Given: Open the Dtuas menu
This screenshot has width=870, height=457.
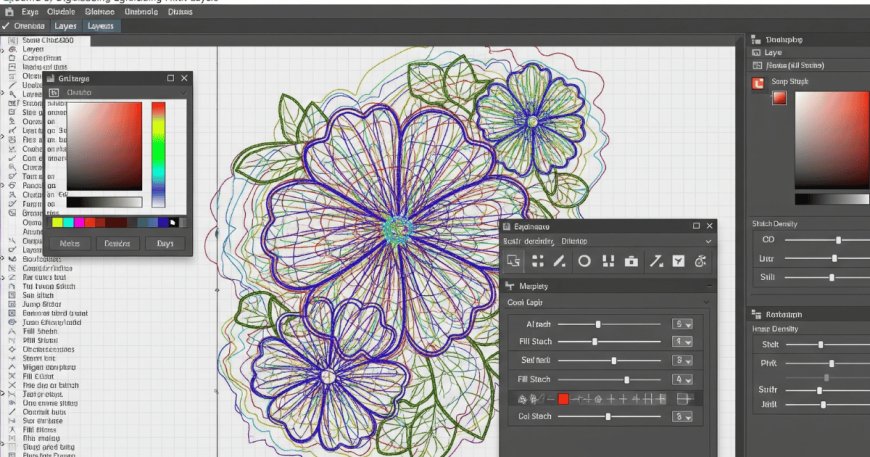Looking at the screenshot, I should click(x=180, y=12).
